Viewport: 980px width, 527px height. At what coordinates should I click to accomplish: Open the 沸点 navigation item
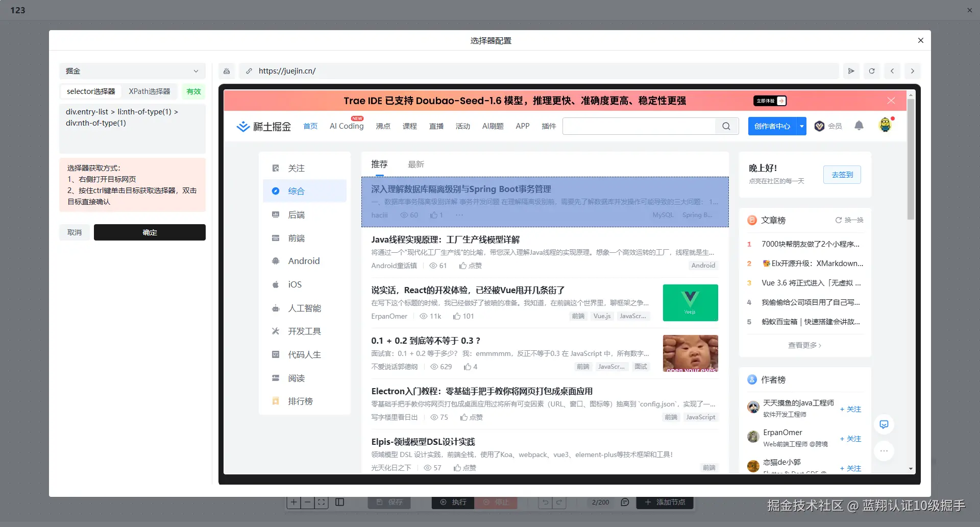383,126
